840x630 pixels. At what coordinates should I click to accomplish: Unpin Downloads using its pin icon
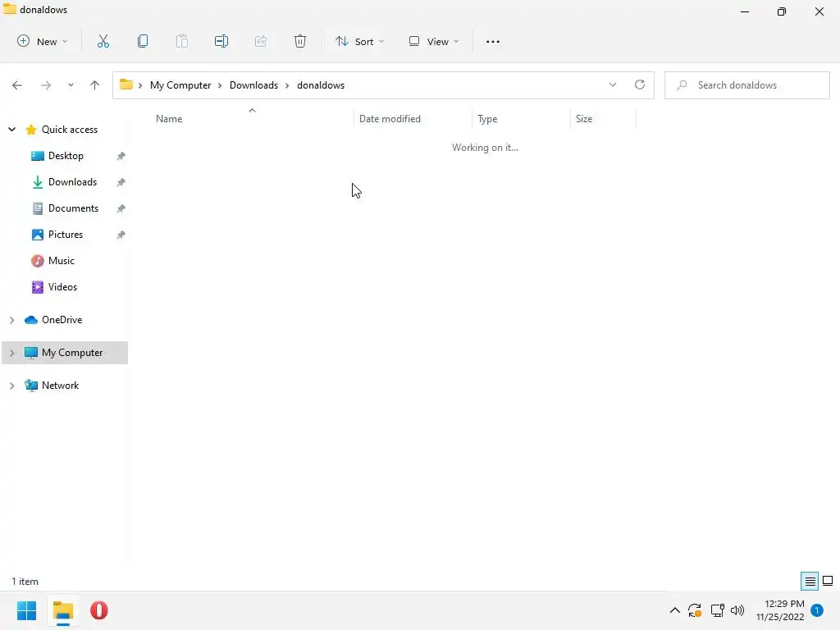click(121, 182)
